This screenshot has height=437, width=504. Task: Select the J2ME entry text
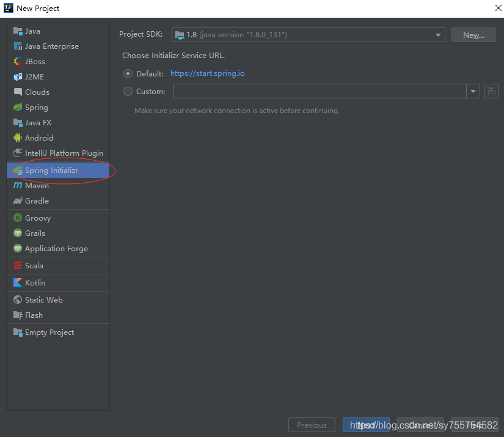[x=34, y=77]
